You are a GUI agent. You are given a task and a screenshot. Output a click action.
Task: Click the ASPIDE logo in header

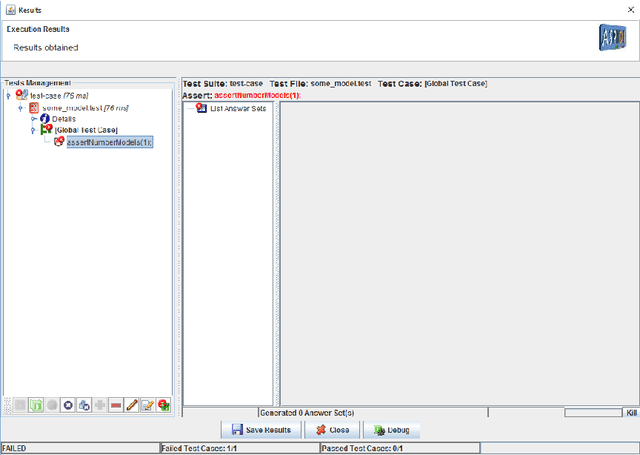[613, 38]
